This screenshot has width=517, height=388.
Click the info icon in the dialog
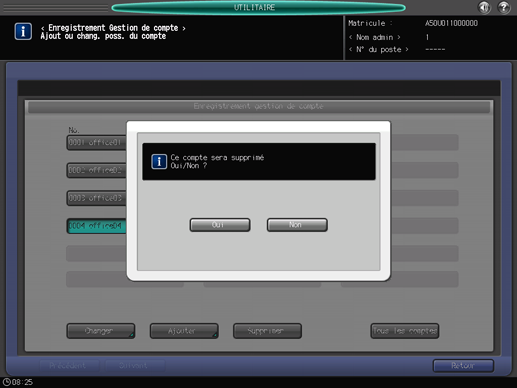click(x=159, y=162)
